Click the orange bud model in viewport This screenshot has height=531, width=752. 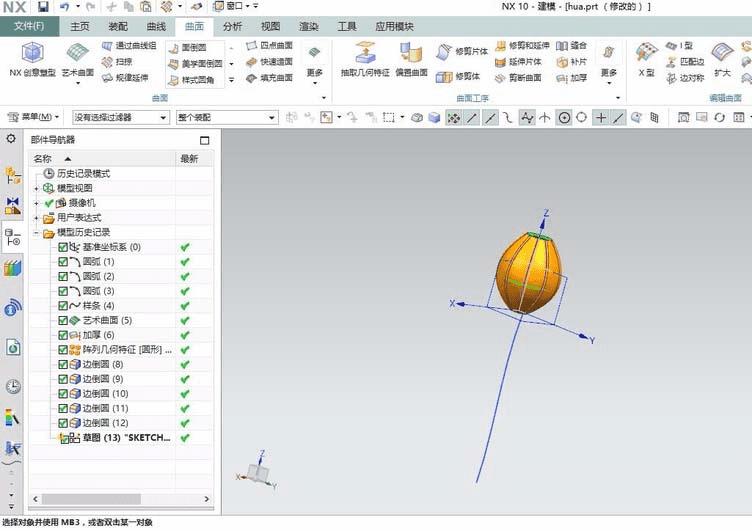point(528,272)
